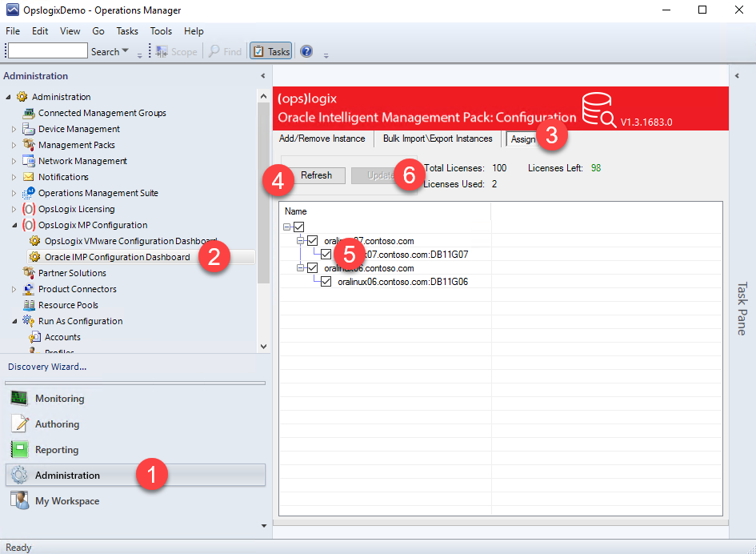Viewport: 756px width, 554px height.
Task: Collapse the Administration navigation pane arrow
Action: pyautogui.click(x=262, y=76)
